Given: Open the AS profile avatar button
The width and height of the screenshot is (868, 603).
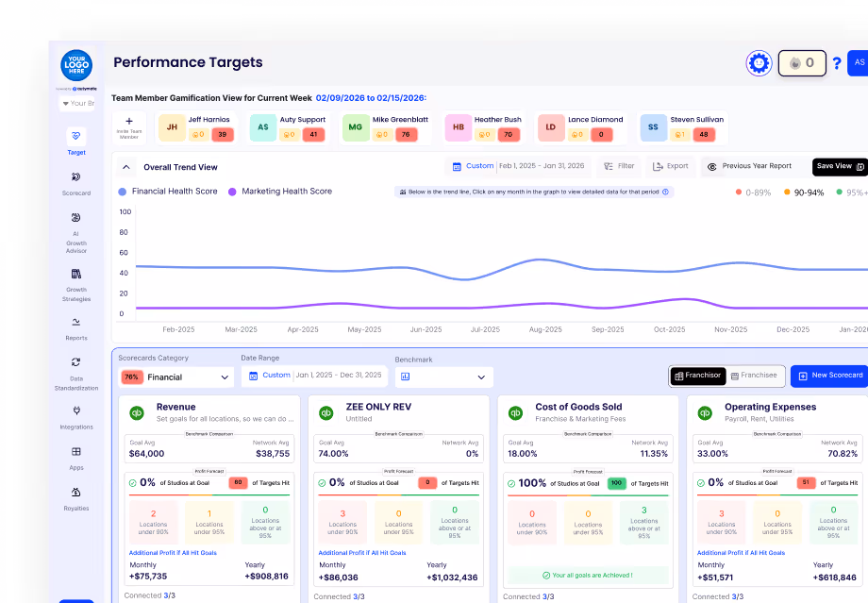Looking at the screenshot, I should (x=859, y=62).
